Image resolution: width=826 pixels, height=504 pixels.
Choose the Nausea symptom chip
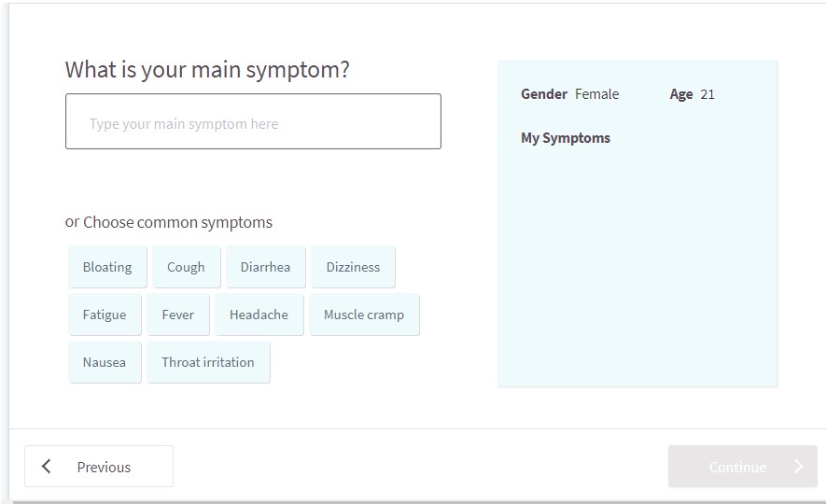105,362
